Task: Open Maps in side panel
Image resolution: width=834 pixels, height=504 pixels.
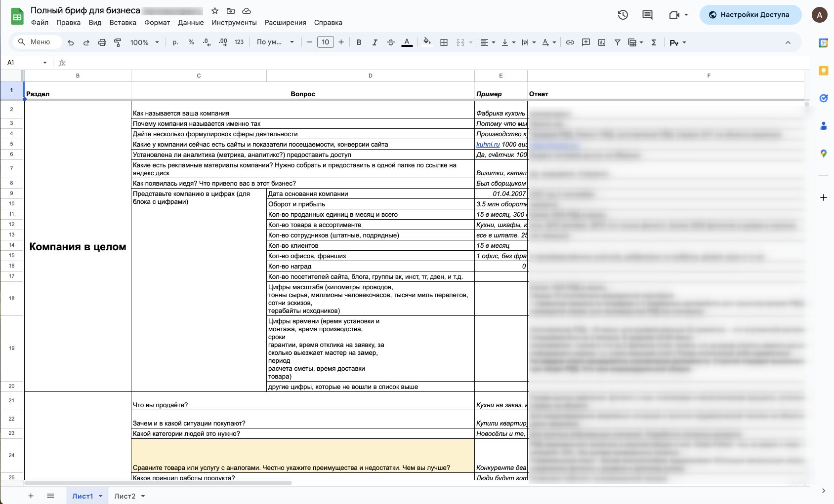Action: [x=824, y=154]
